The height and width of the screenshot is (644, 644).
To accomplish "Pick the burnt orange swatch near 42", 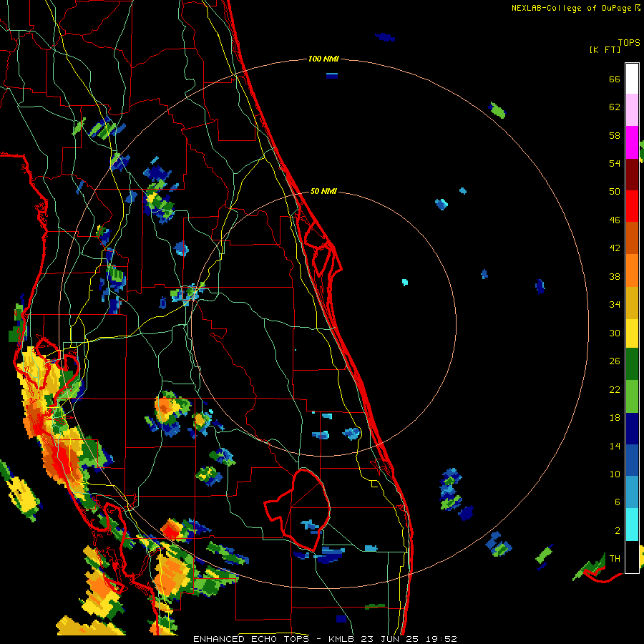I will [x=632, y=238].
